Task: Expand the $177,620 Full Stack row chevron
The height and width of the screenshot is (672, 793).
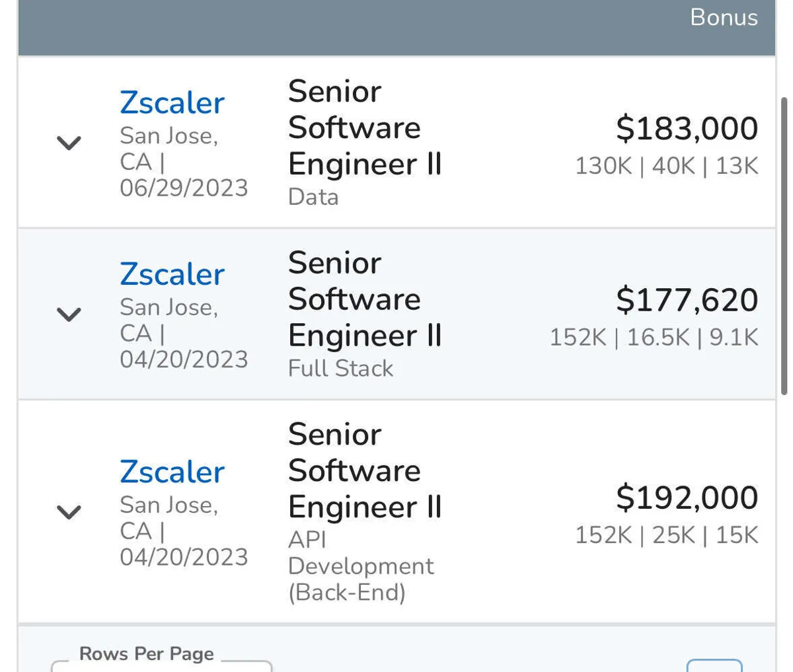Action: click(69, 314)
